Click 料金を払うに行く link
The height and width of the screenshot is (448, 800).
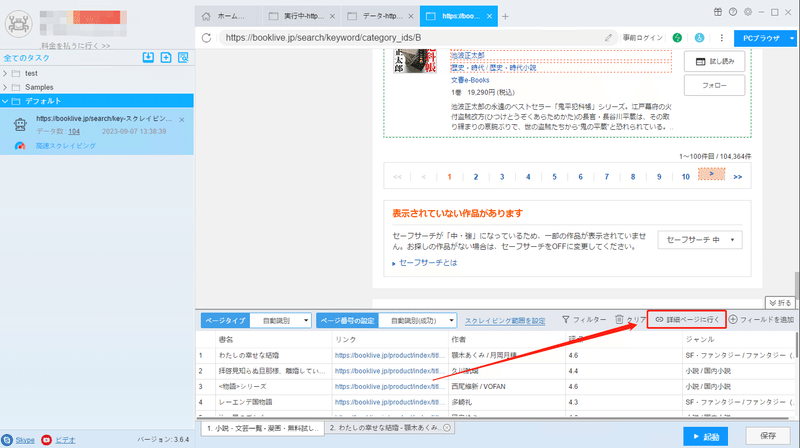coord(75,45)
